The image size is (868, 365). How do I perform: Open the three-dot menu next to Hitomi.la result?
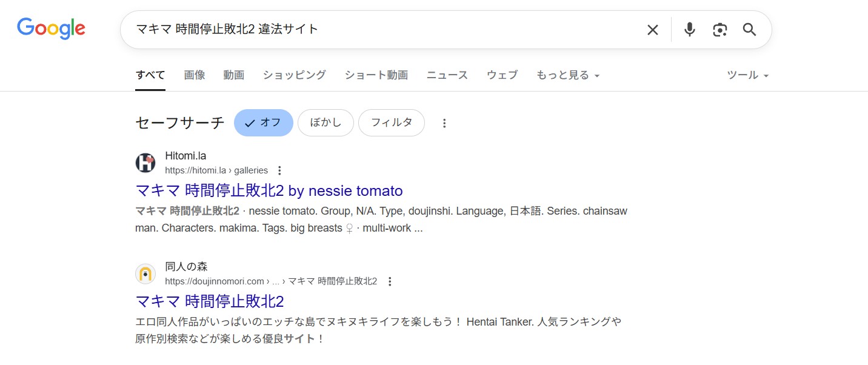(279, 170)
